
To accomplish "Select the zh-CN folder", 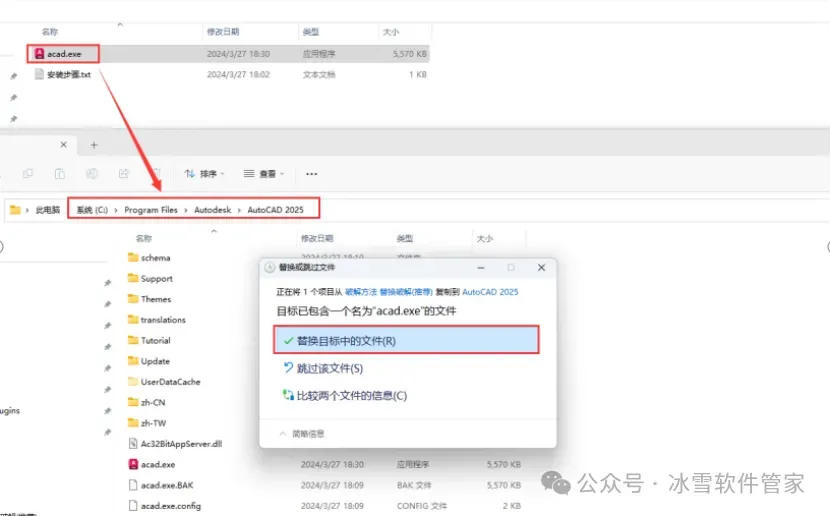I will [x=147, y=402].
